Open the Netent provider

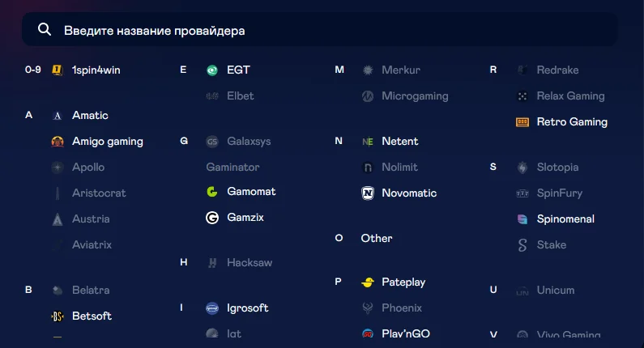click(399, 141)
